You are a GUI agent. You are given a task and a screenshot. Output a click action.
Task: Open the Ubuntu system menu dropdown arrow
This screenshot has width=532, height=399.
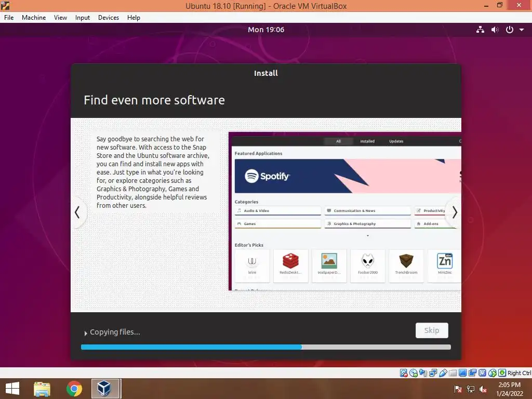coord(522,30)
